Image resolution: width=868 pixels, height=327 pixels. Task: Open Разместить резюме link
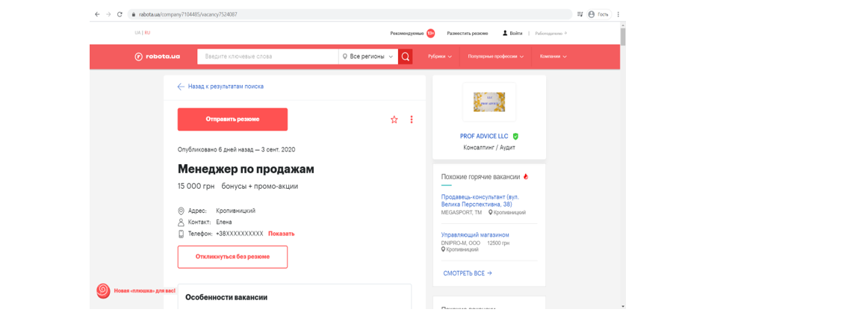[468, 33]
